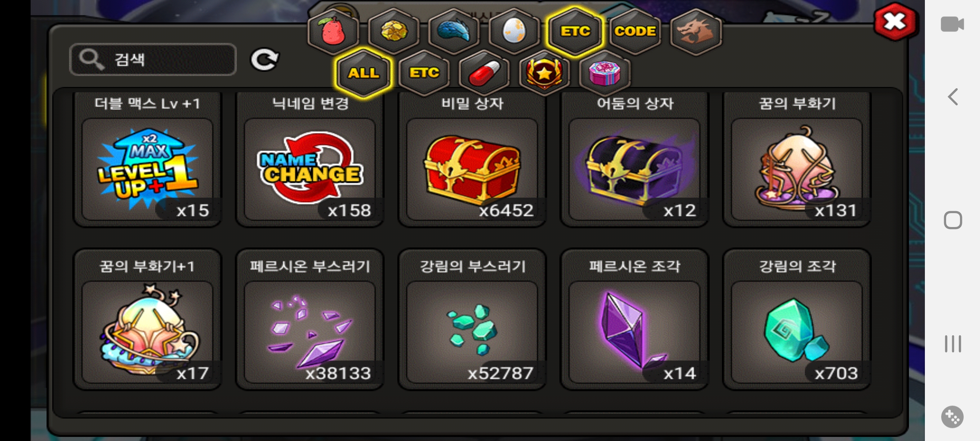
Task: Click the refresh arrow beside search
Action: 265,60
